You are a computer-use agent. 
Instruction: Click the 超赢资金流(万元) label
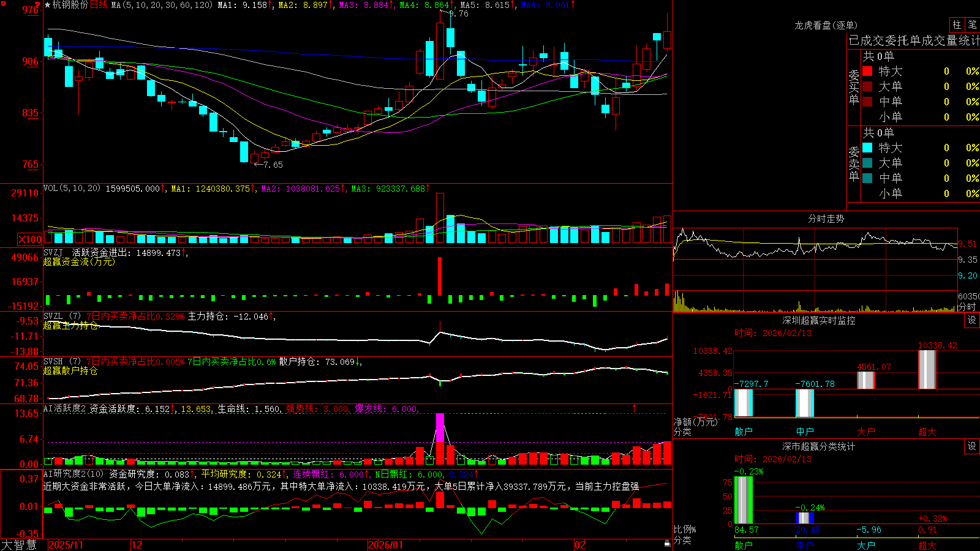(x=79, y=261)
